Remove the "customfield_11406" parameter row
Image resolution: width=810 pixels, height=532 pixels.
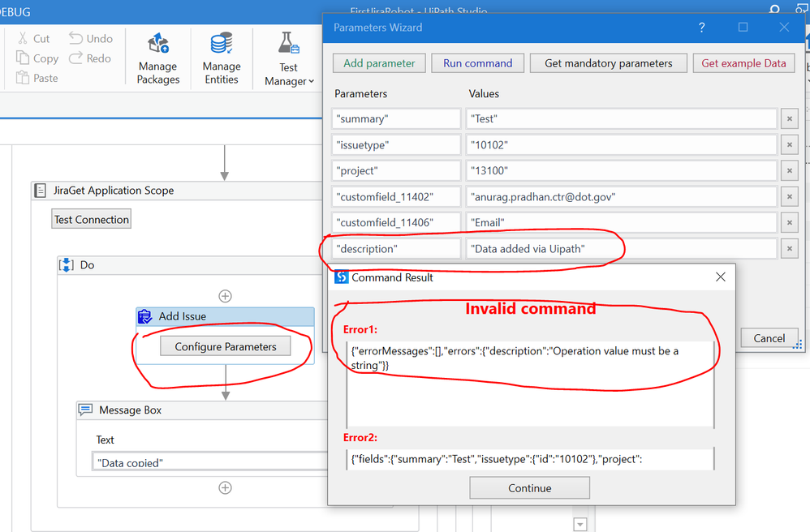click(790, 222)
